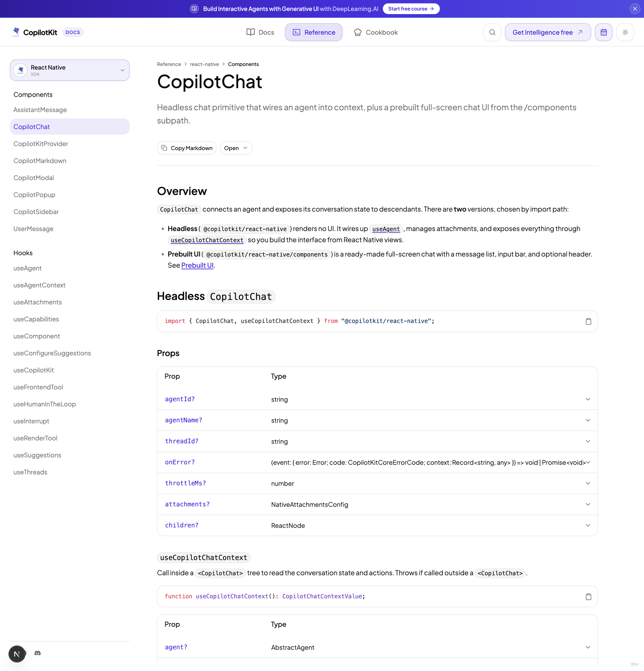
Task: Expand the children? prop row
Action: (x=377, y=525)
